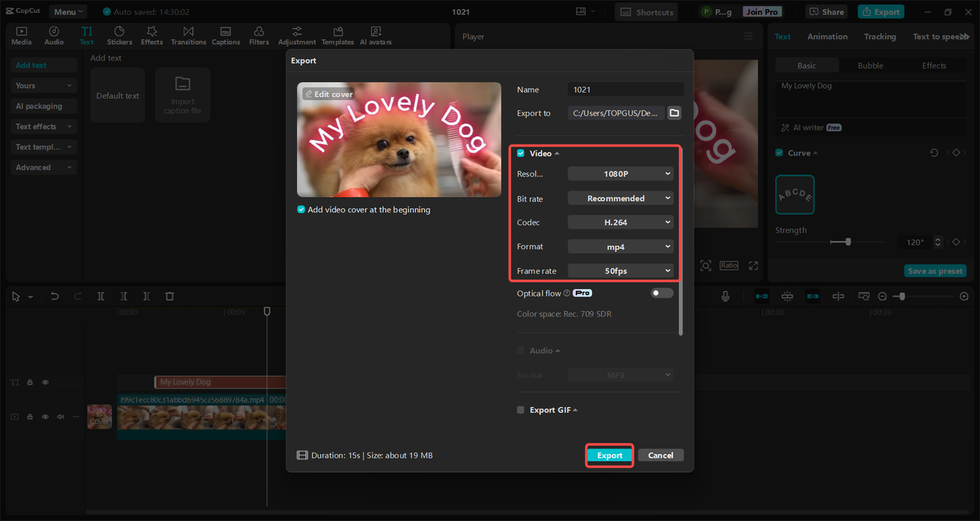This screenshot has width=980, height=521.
Task: Click the player zoom-to-fit scan icon
Action: 706,265
